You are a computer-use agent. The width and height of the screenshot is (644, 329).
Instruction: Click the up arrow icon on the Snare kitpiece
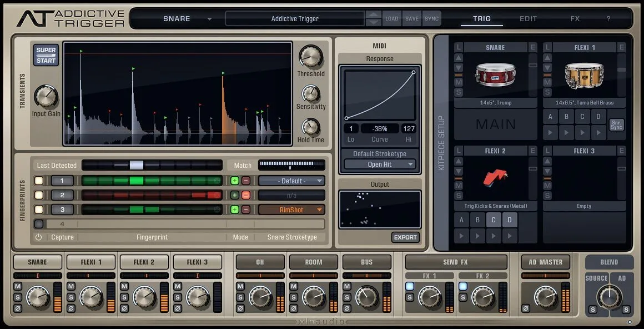pos(458,57)
